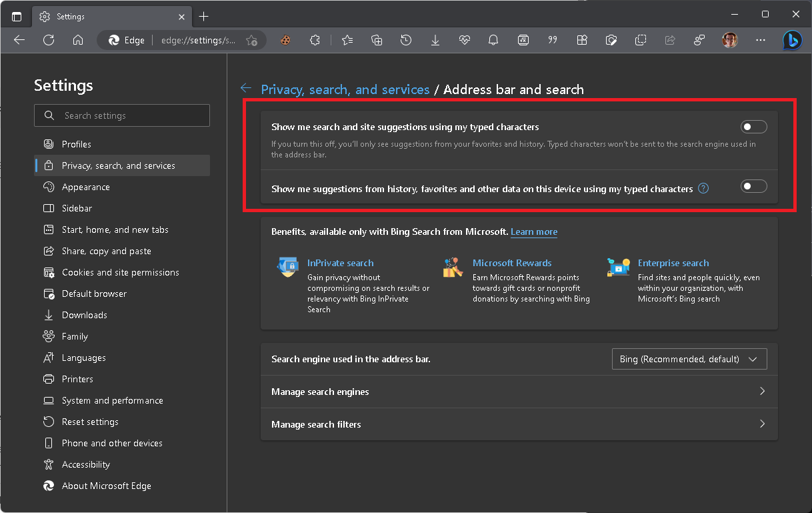Screen dimensions: 812x513
Task: Close the Settings tab
Action: [180, 16]
